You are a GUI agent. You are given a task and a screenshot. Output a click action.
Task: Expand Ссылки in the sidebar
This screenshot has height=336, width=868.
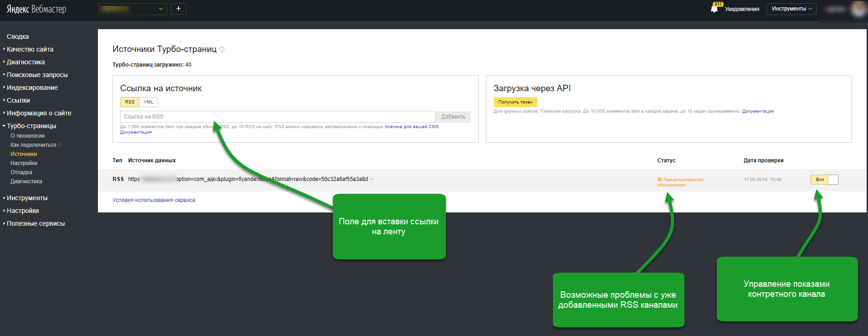click(18, 100)
